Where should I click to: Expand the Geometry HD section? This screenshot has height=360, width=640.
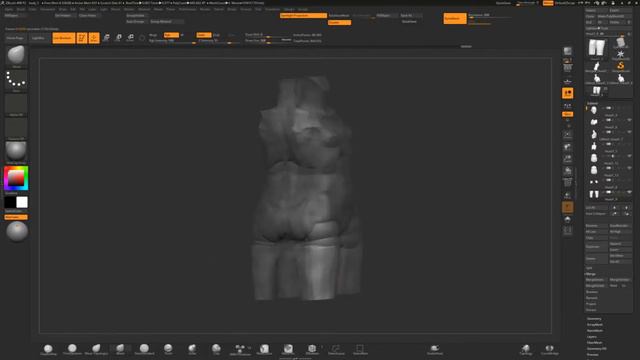(x=596, y=349)
